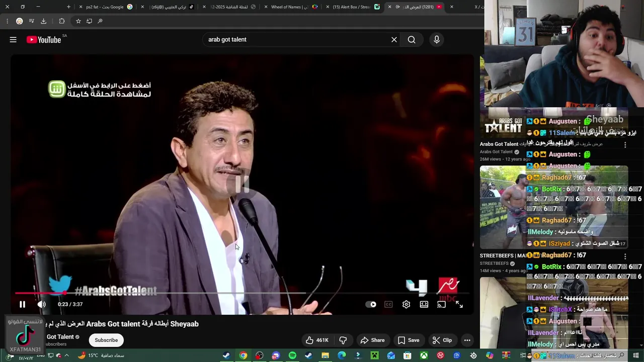Toggle the autoplay switch

(371, 304)
